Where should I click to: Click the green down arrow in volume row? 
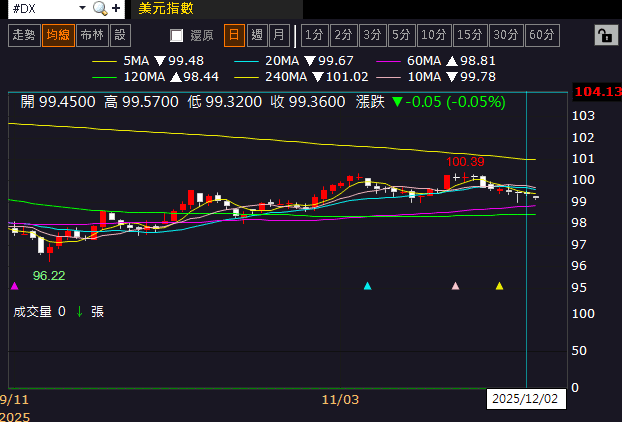pyautogui.click(x=79, y=312)
